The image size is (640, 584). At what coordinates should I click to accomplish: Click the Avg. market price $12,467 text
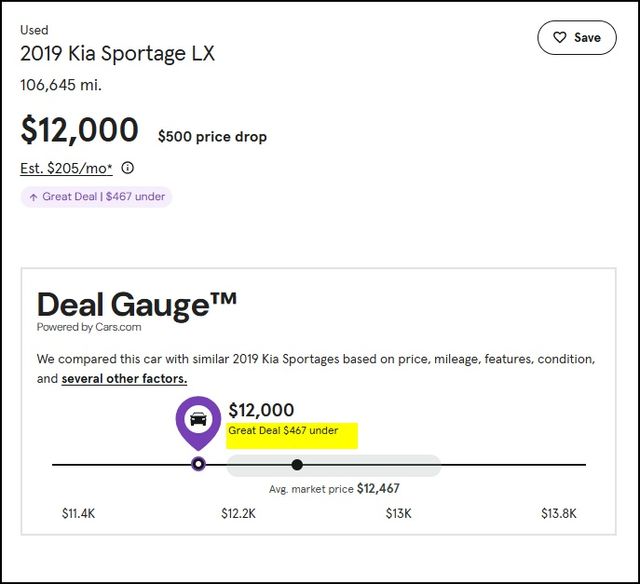pyautogui.click(x=334, y=489)
